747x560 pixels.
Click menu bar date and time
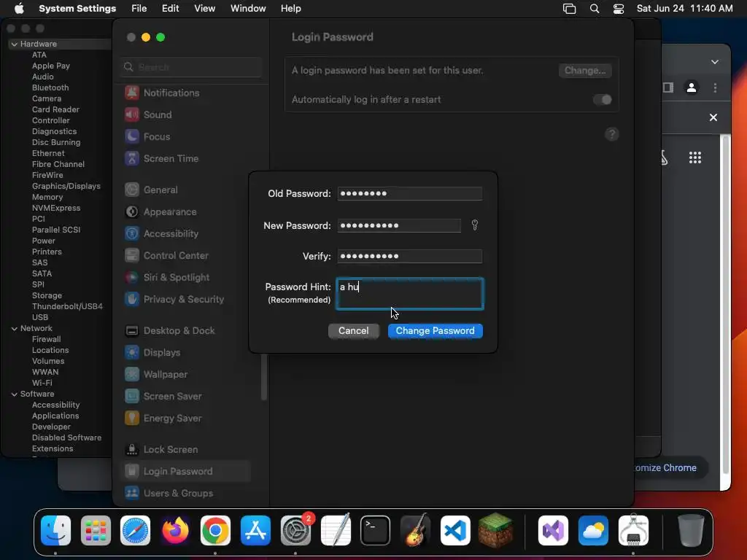684,9
